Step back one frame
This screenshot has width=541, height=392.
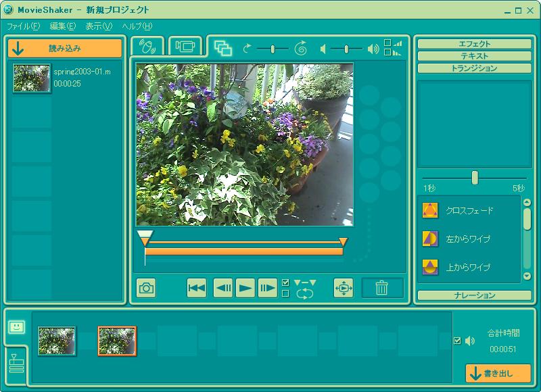223,288
